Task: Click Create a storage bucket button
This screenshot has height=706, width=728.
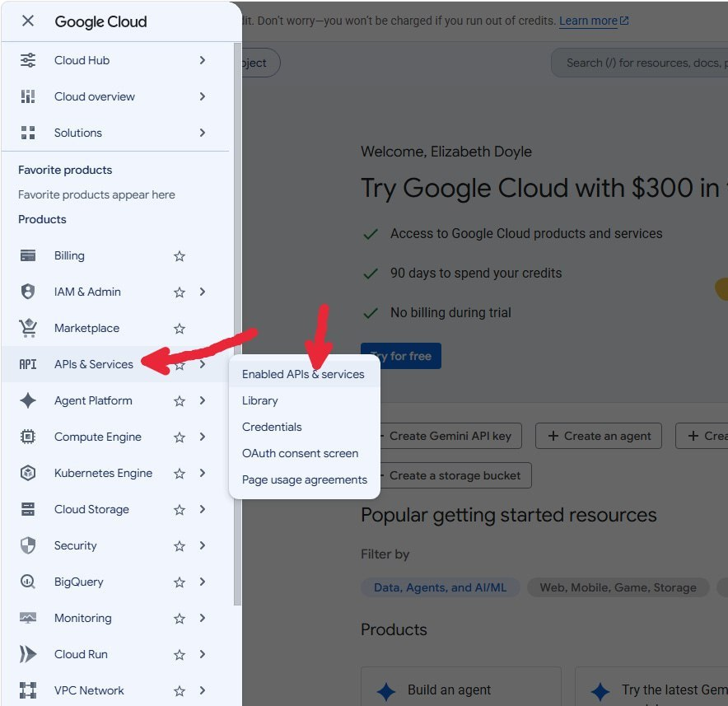Action: pyautogui.click(x=454, y=475)
